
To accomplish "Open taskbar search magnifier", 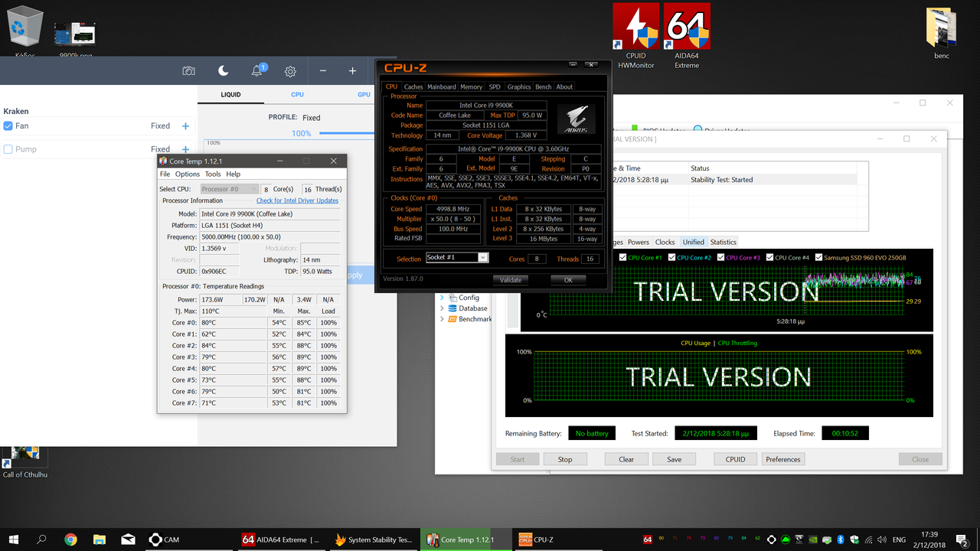I will tap(41, 539).
